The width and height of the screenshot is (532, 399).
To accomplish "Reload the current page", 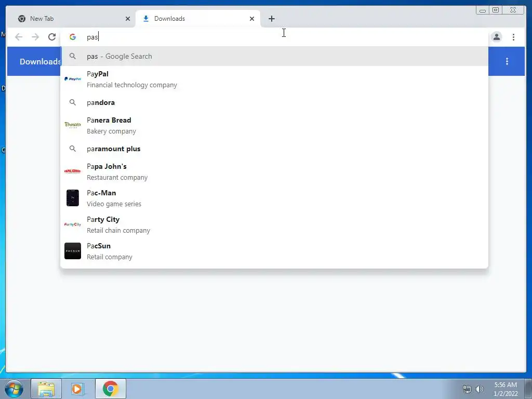I will coord(52,37).
